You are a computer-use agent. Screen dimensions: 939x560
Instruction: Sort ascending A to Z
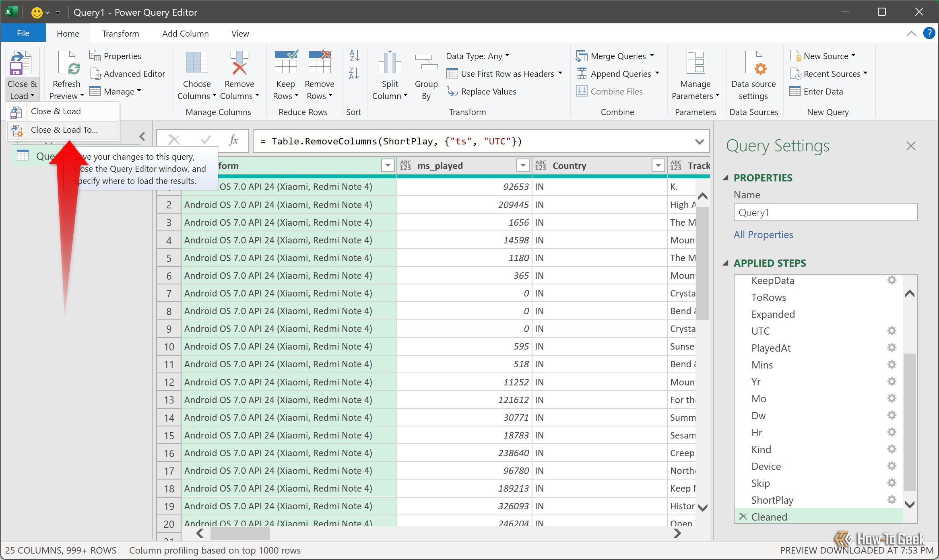354,56
